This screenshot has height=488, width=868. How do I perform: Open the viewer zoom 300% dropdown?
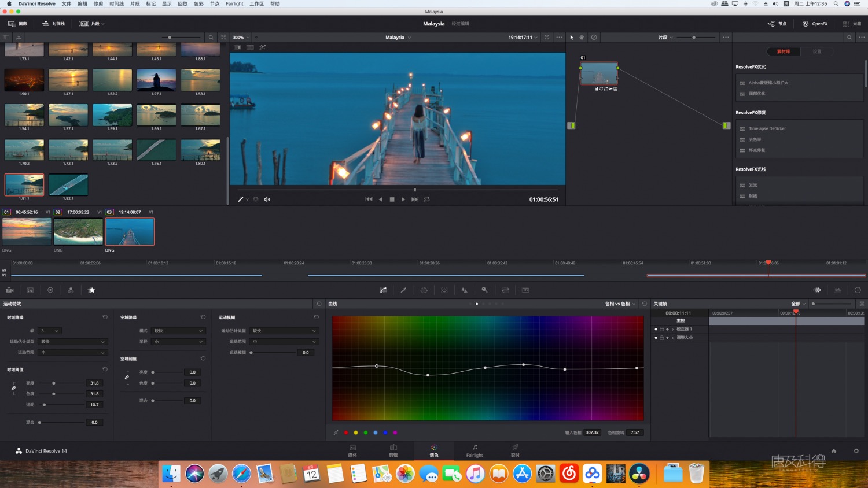[241, 38]
